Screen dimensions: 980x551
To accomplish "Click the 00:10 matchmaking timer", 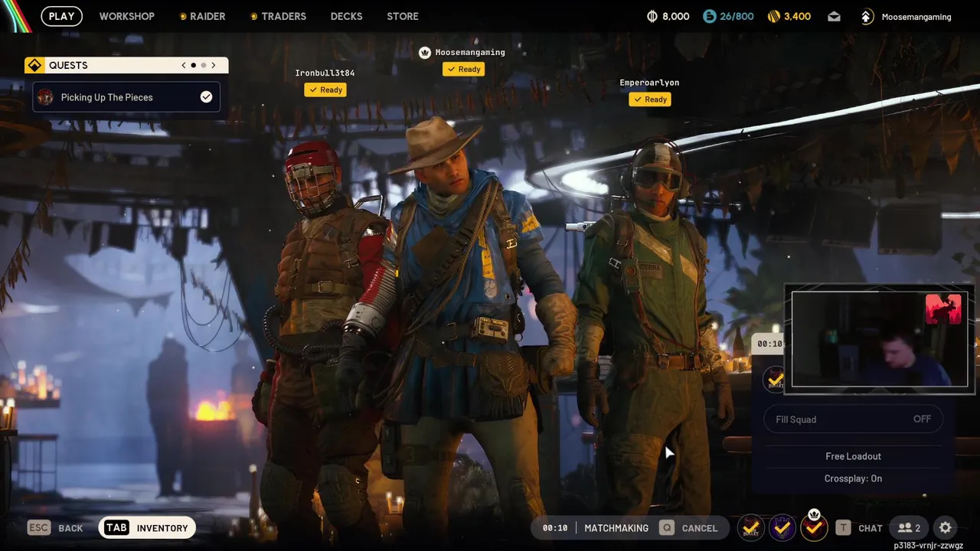I will (555, 528).
